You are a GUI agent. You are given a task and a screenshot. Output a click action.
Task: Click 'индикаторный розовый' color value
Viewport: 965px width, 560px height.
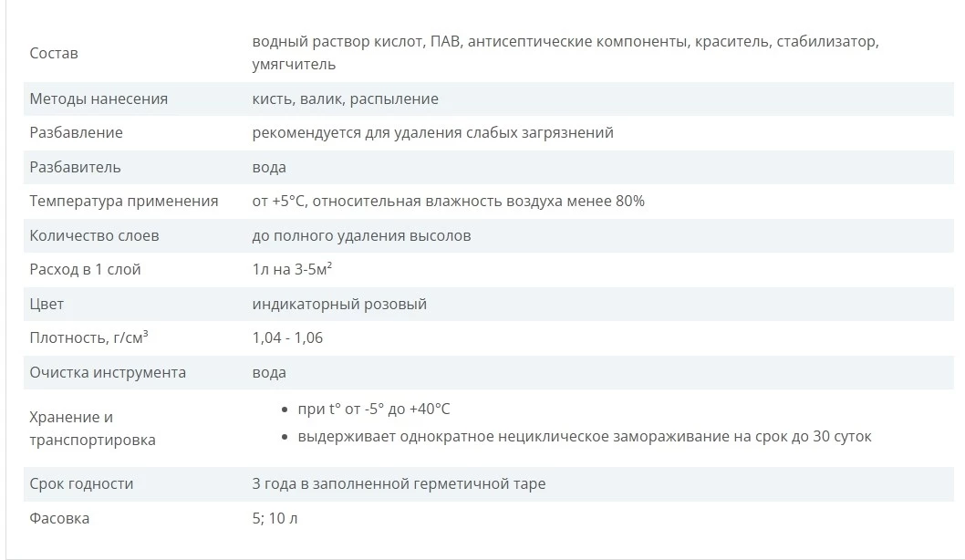(x=339, y=304)
